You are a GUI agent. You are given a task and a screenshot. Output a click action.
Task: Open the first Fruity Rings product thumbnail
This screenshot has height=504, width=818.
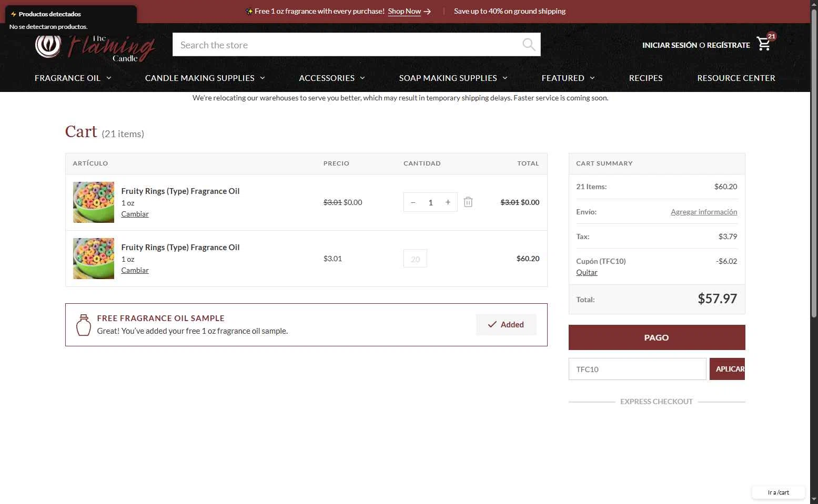(x=94, y=202)
